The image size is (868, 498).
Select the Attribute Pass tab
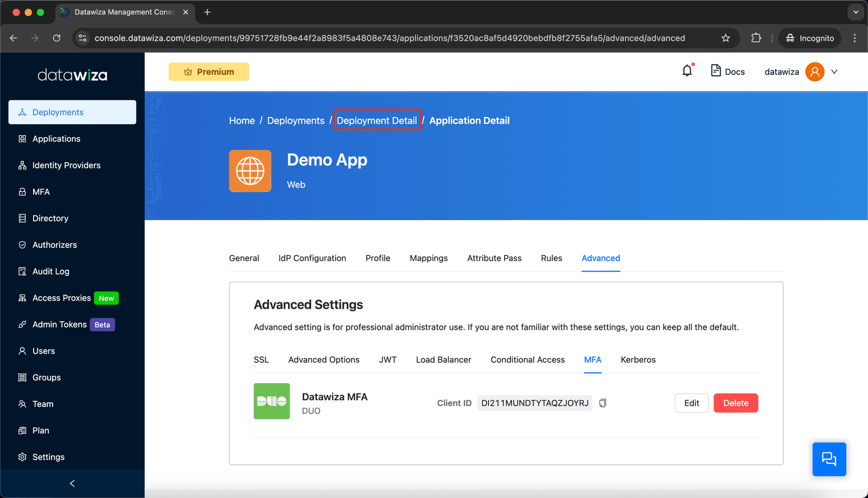(x=494, y=258)
